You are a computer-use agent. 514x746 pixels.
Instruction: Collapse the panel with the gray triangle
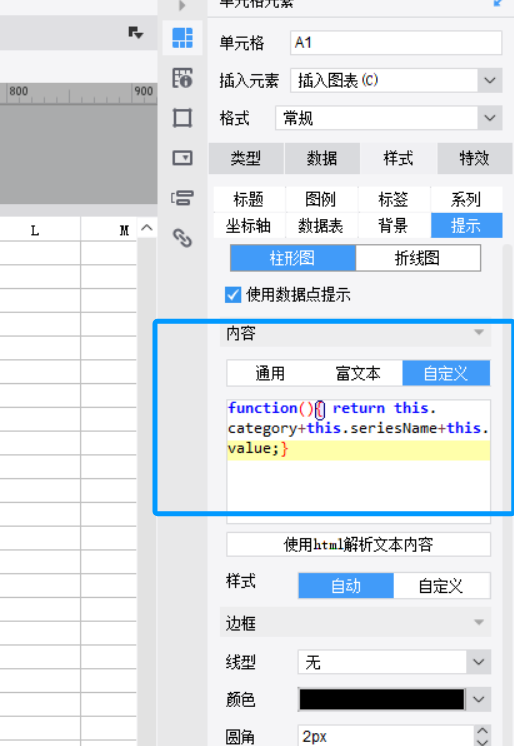click(x=182, y=6)
